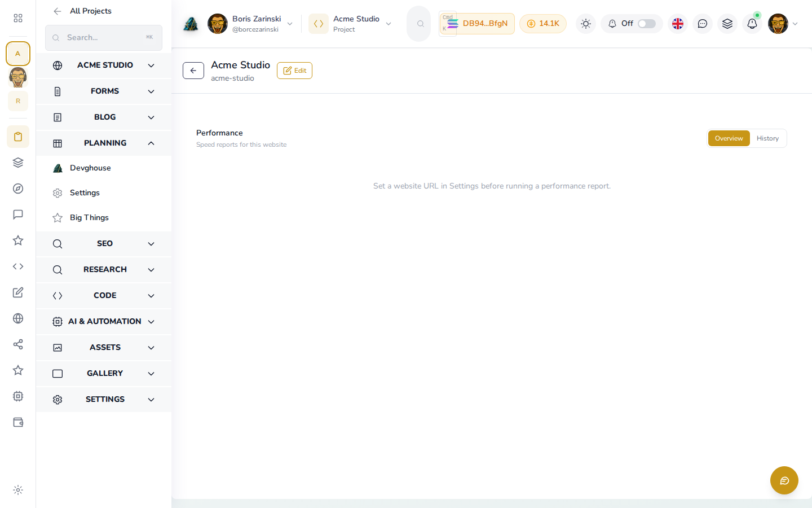This screenshot has width=812, height=508.
Task: Open the layers stack icon in top bar
Action: (x=727, y=24)
